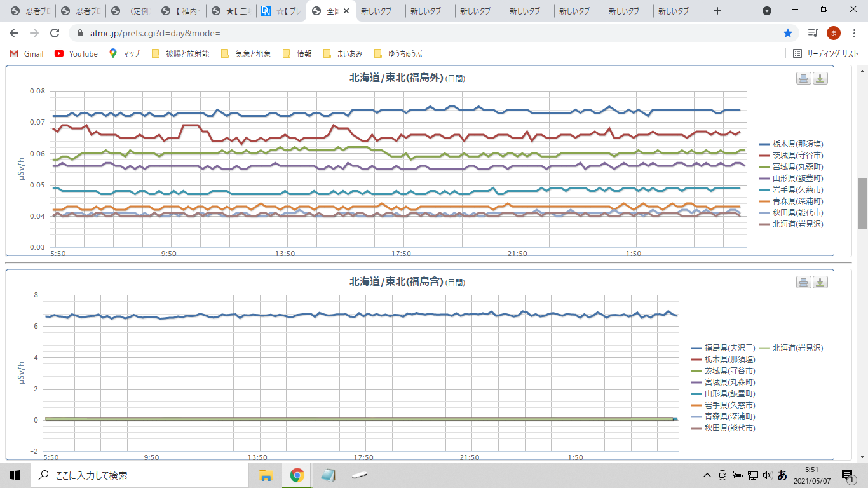Toggle 栃木県(那須塩) series in 福島含 chart legend
Viewport: 868px width, 488px height.
point(723,360)
